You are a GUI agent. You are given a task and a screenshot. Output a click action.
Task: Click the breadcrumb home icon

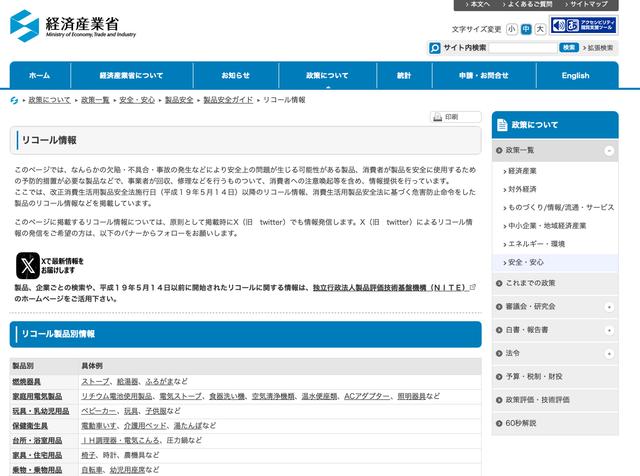(15, 101)
